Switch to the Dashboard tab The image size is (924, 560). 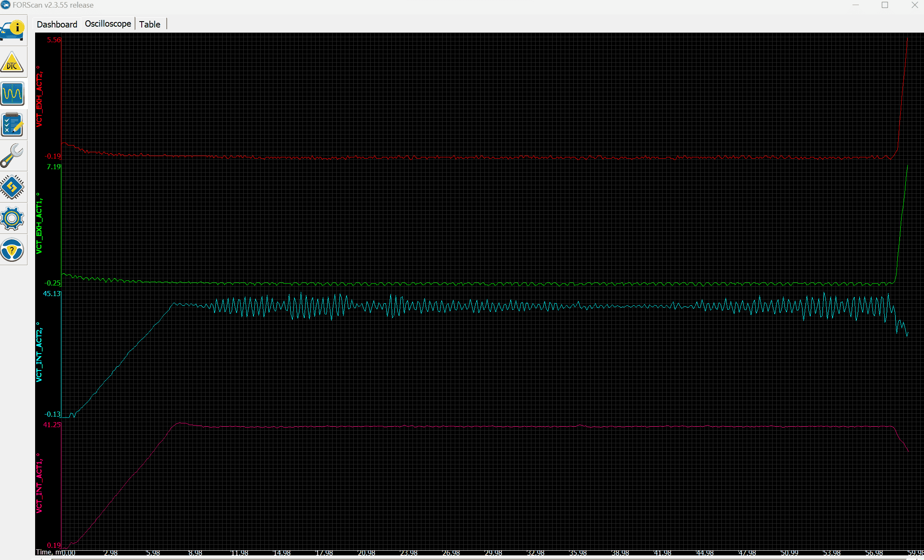pyautogui.click(x=57, y=24)
